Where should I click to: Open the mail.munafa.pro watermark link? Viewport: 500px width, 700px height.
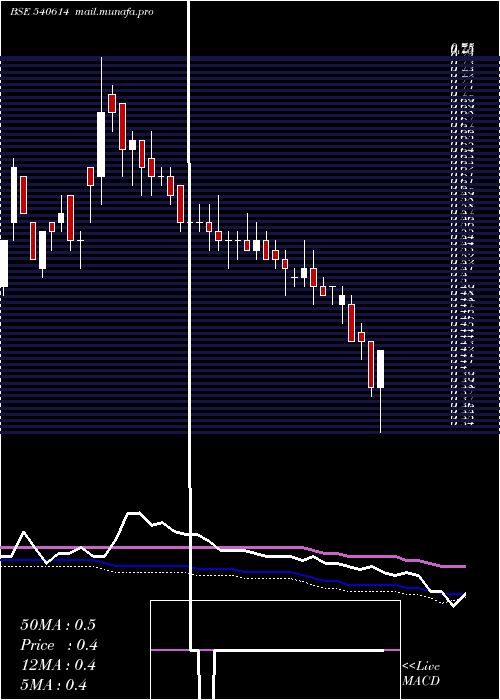[114, 12]
